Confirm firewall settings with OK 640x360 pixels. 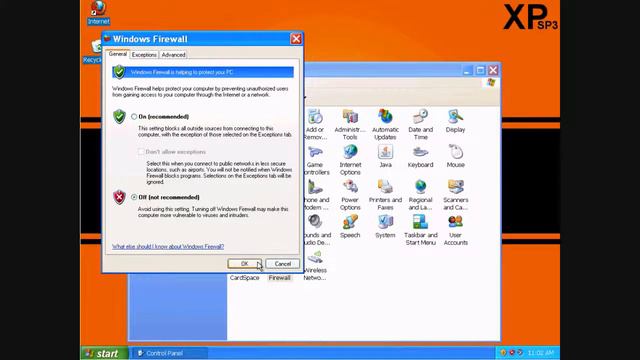tap(244, 264)
